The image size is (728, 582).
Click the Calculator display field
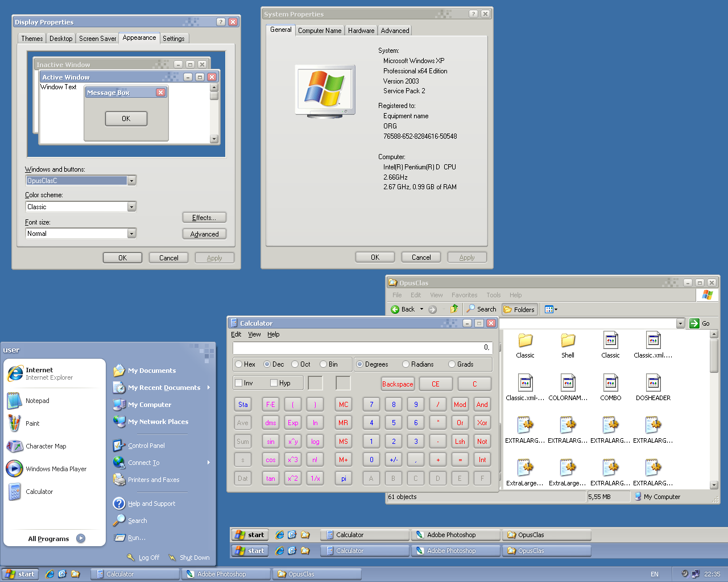coord(362,347)
